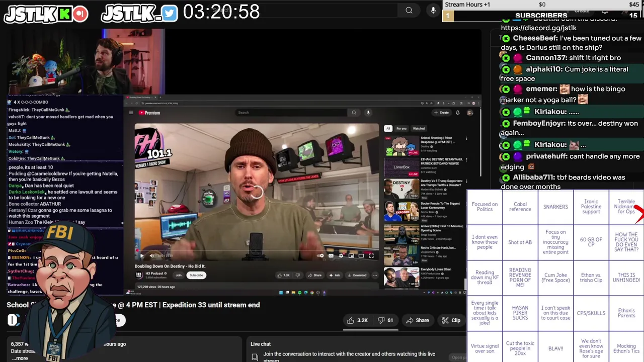Enter fullscreen on the H3 video
Screen dimensions: 644x362
click(x=371, y=255)
